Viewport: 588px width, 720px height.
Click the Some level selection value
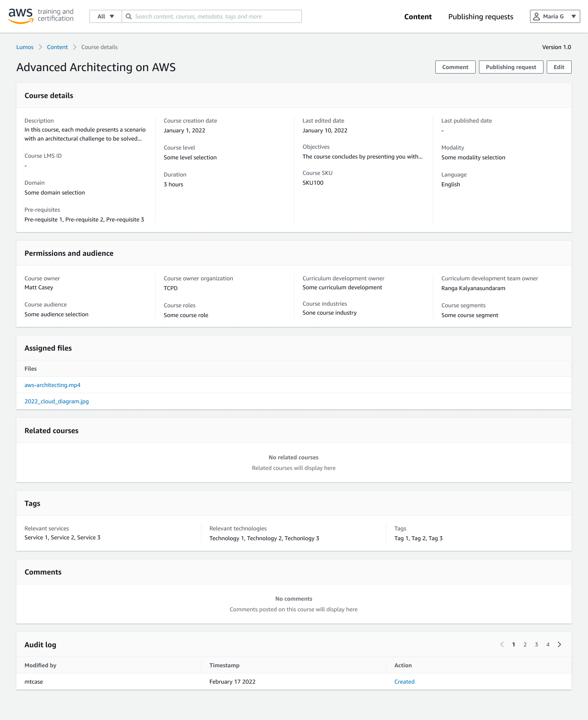coord(190,157)
